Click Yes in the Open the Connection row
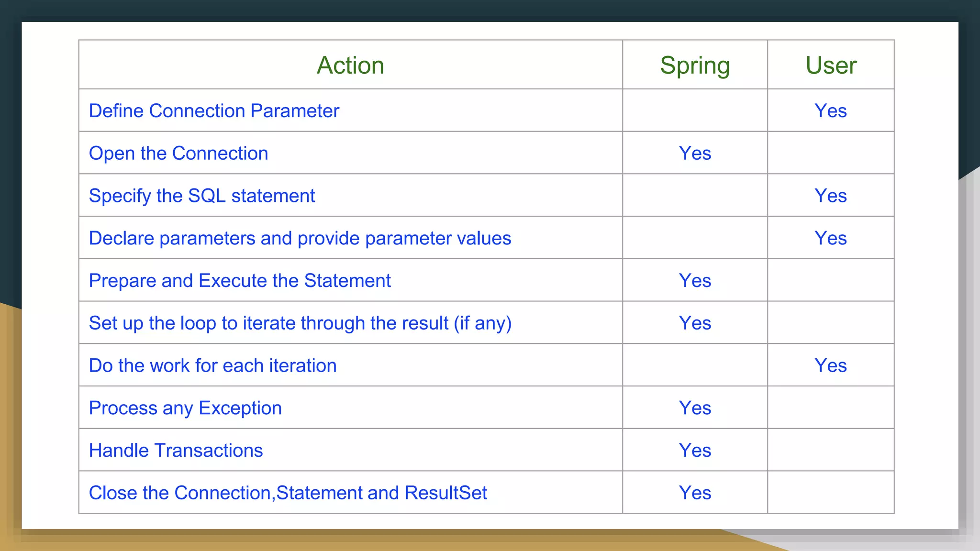This screenshot has height=551, width=980. (695, 153)
